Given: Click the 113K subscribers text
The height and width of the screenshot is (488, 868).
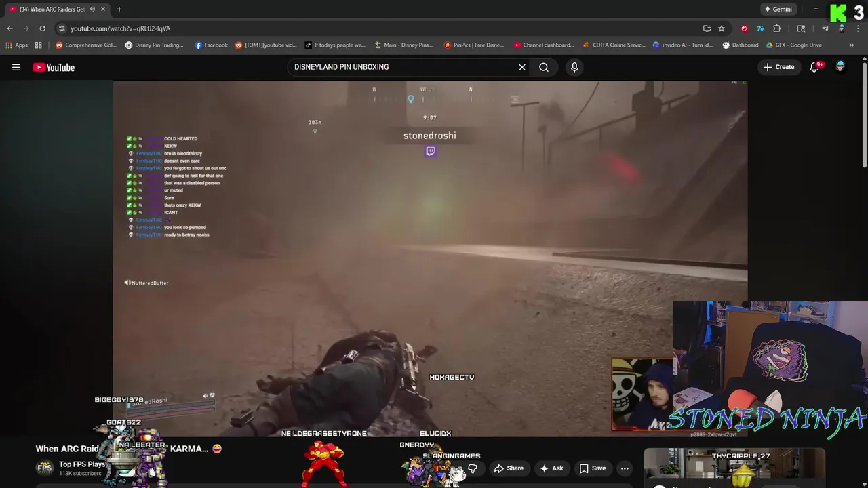Looking at the screenshot, I should coord(80,473).
